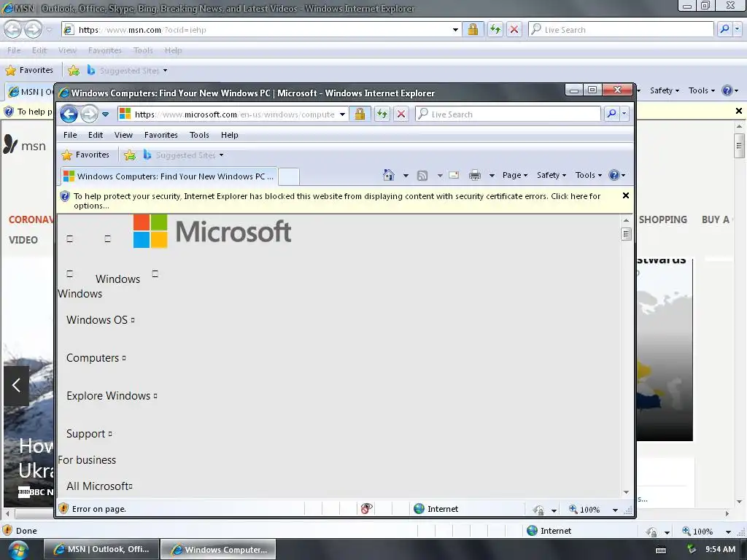Image resolution: width=747 pixels, height=560 pixels.
Task: Click clock showing 9:54 AM
Action: coord(720,549)
